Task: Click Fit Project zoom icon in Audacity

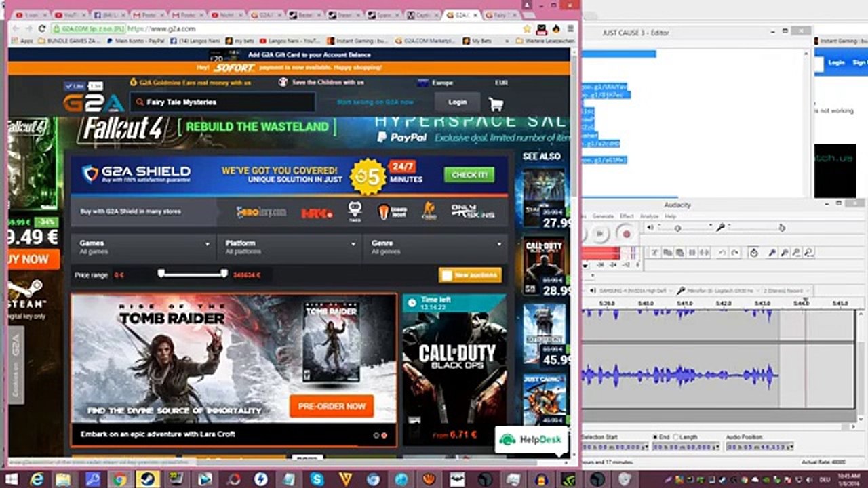Action: click(x=808, y=253)
